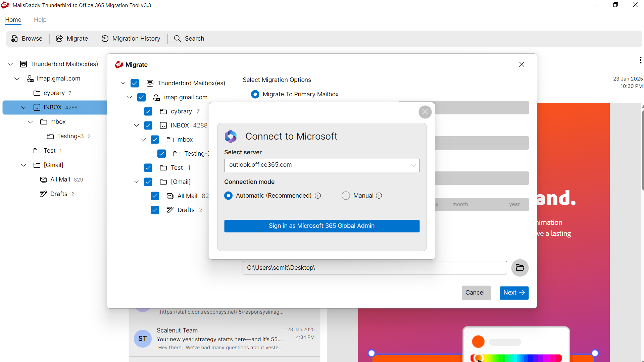Collapse mbox node in left sidebar
This screenshot has width=644, height=362.
(x=31, y=122)
